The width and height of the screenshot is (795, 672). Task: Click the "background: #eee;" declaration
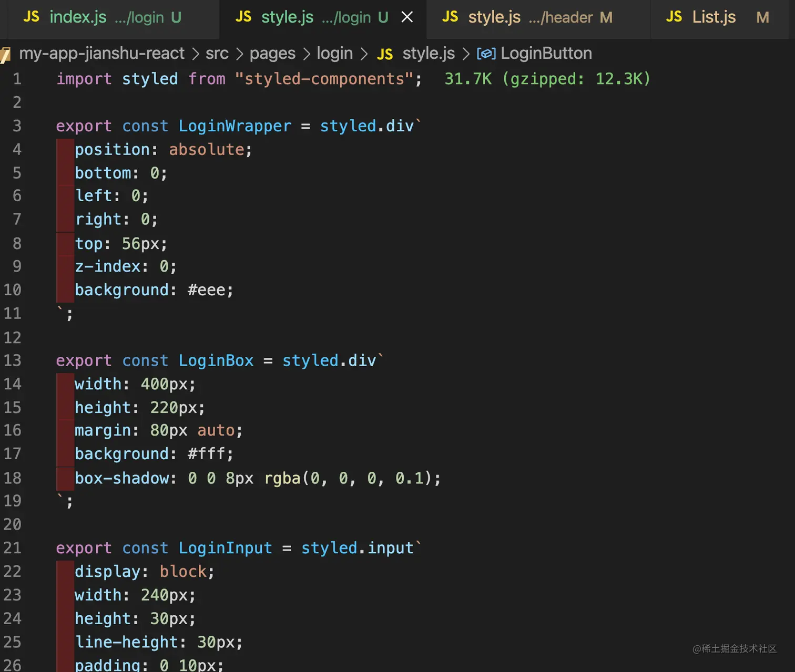click(x=154, y=290)
